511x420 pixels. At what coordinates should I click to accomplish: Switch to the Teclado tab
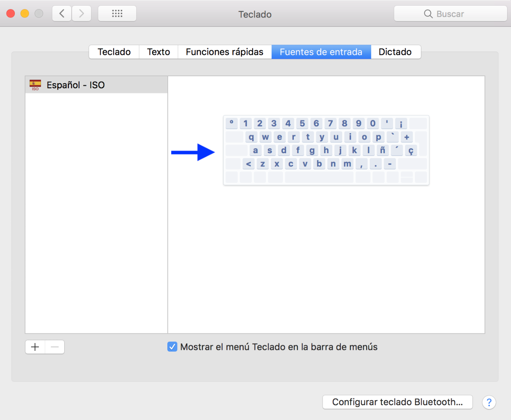click(x=114, y=52)
